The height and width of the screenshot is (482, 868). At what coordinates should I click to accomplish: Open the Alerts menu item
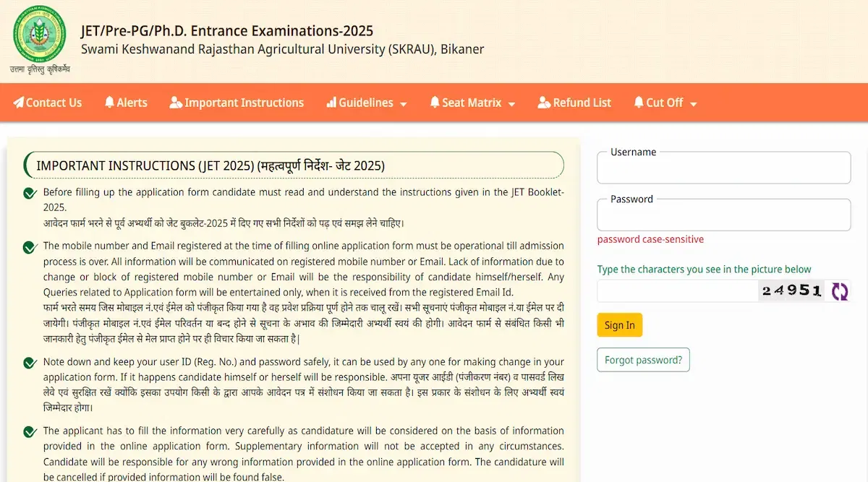click(132, 103)
